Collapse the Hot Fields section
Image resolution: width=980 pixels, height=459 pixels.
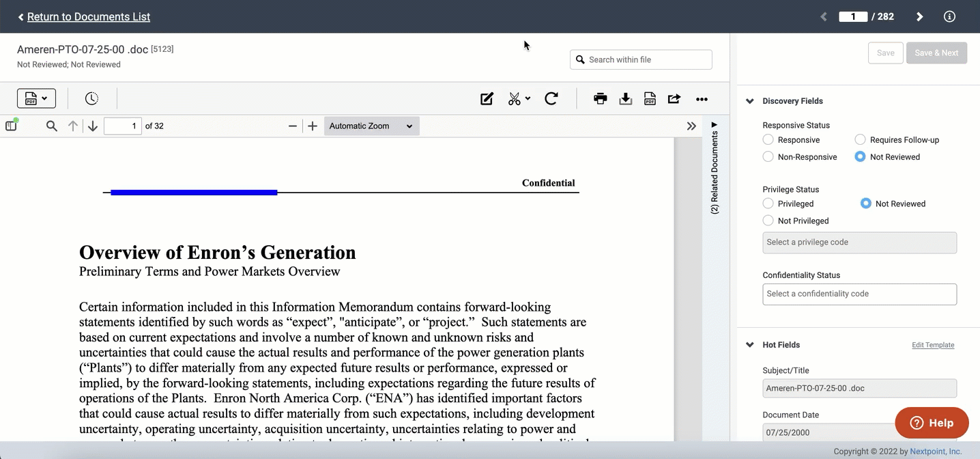[750, 345]
